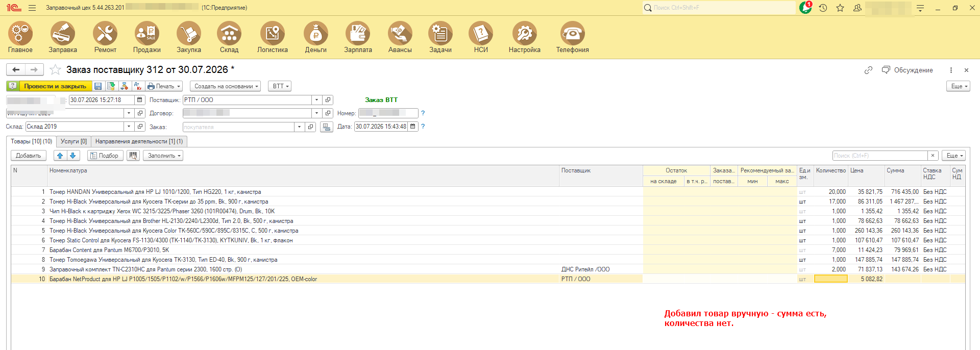Open notifications bell icon
The width and height of the screenshot is (980, 350).
click(805, 8)
